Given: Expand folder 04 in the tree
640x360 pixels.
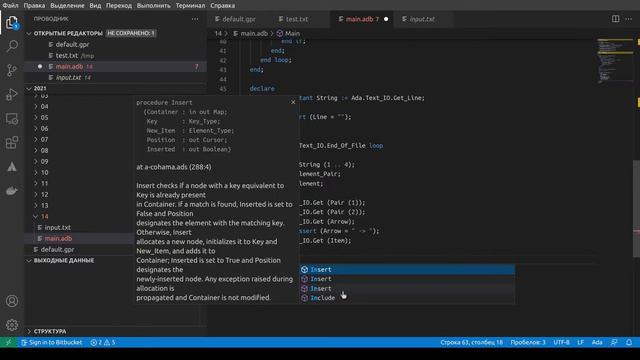Looking at the screenshot, I should pyautogui.click(x=44, y=107).
